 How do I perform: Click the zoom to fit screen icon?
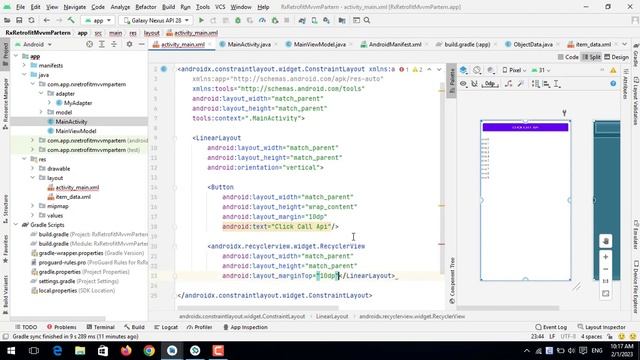point(606,293)
